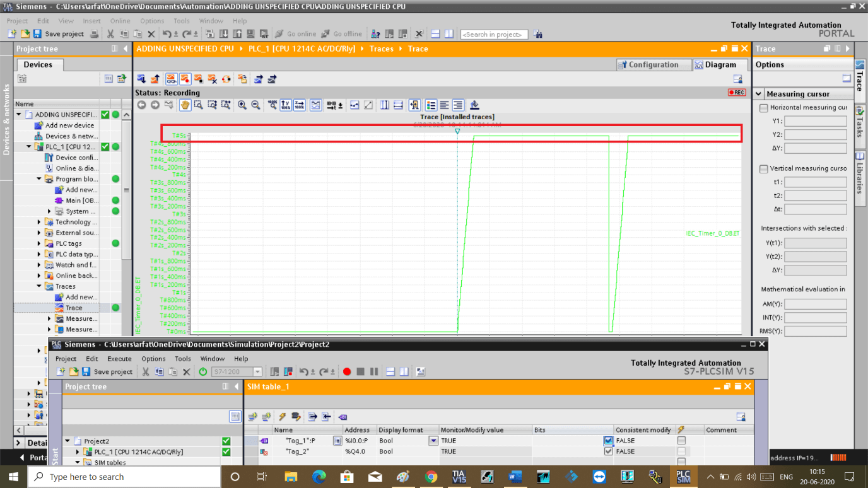
Task: Open the S7-1200 dropdown in PLCSIM
Action: pyautogui.click(x=257, y=371)
